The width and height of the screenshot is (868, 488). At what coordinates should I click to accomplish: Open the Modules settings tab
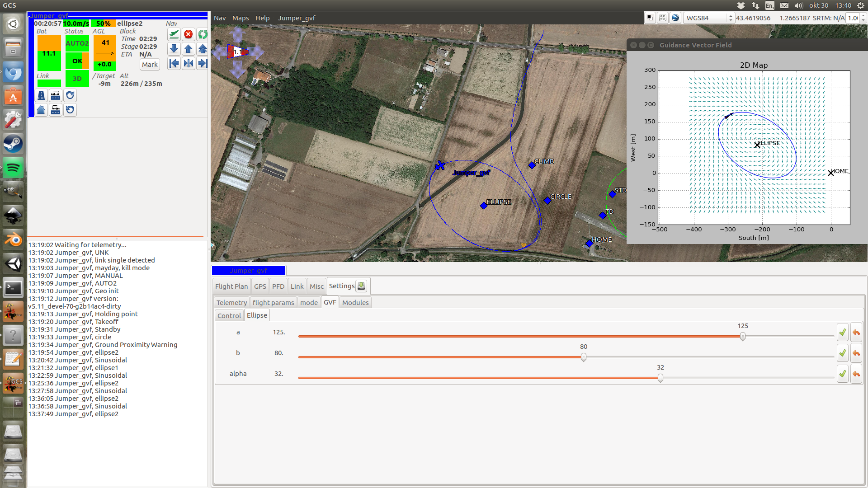355,302
